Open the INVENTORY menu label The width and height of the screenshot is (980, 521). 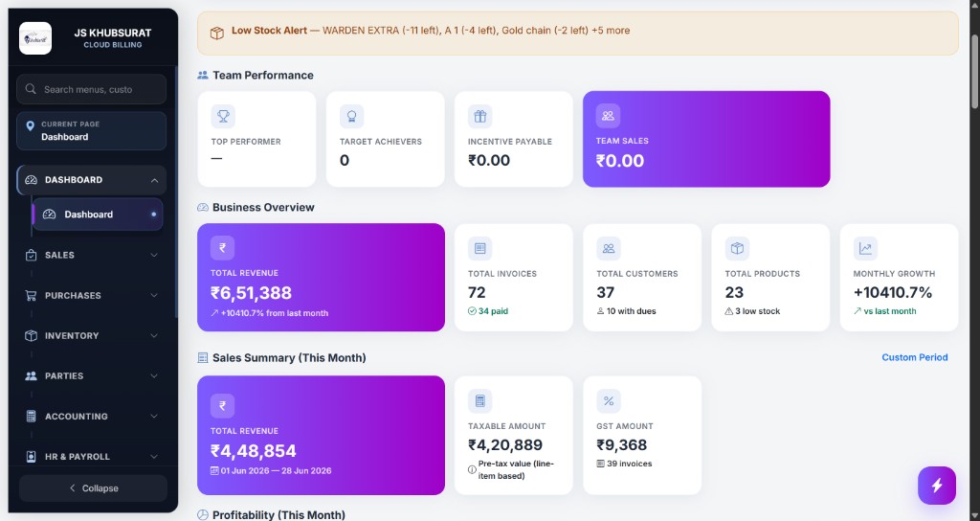coord(72,336)
